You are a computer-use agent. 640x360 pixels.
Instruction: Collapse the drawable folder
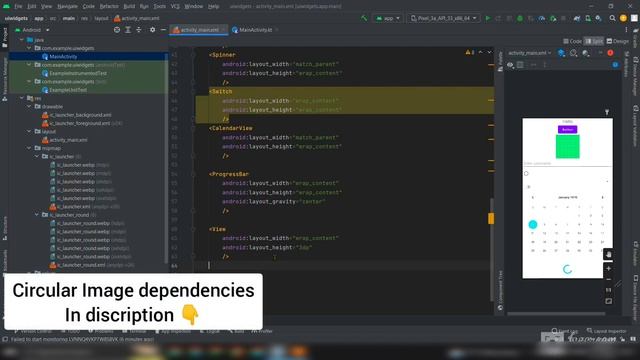coord(29,106)
